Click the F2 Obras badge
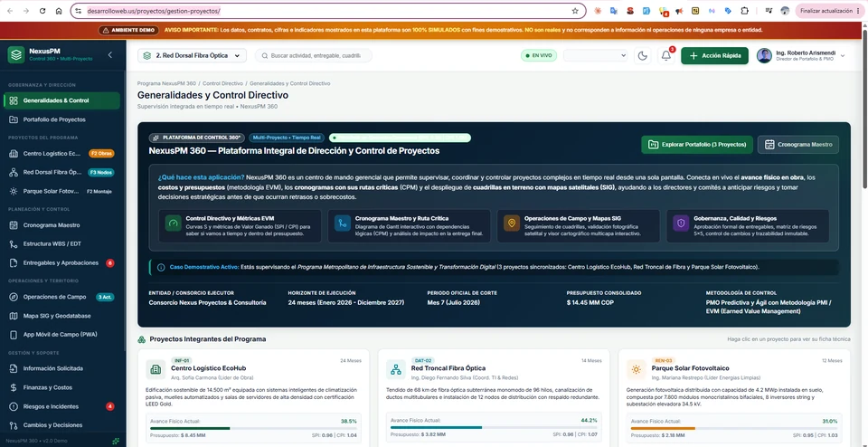Image resolution: width=868 pixels, height=447 pixels. (x=101, y=154)
